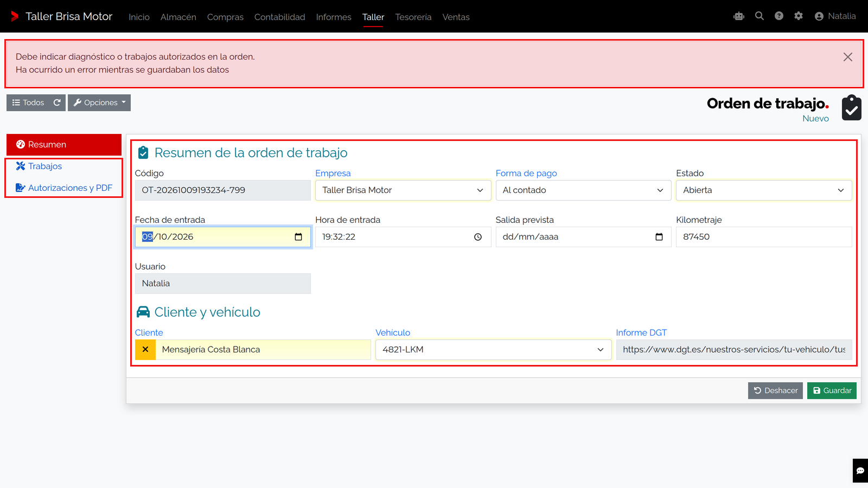Open the help question mark icon
Screen dimensions: 868x488
point(779,16)
